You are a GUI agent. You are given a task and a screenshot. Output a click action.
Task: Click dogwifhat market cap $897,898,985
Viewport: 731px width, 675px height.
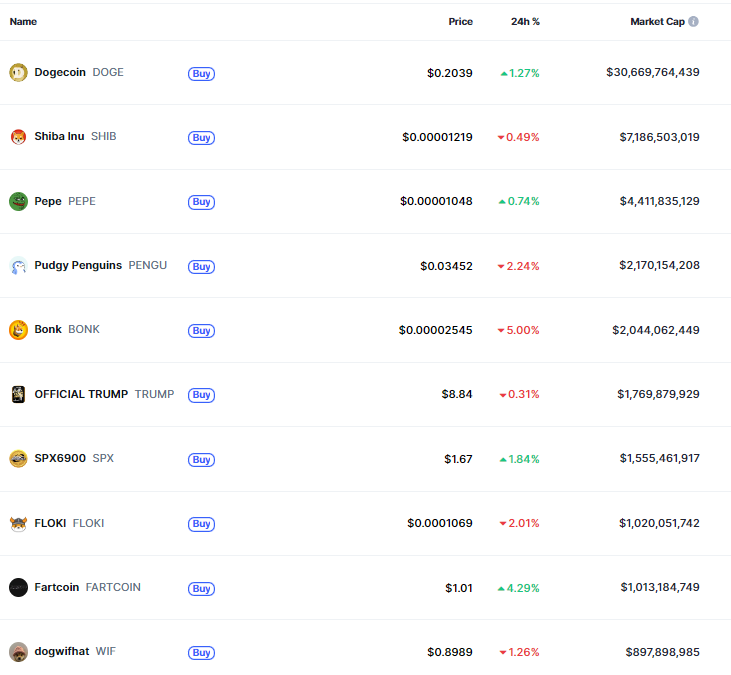pos(662,652)
